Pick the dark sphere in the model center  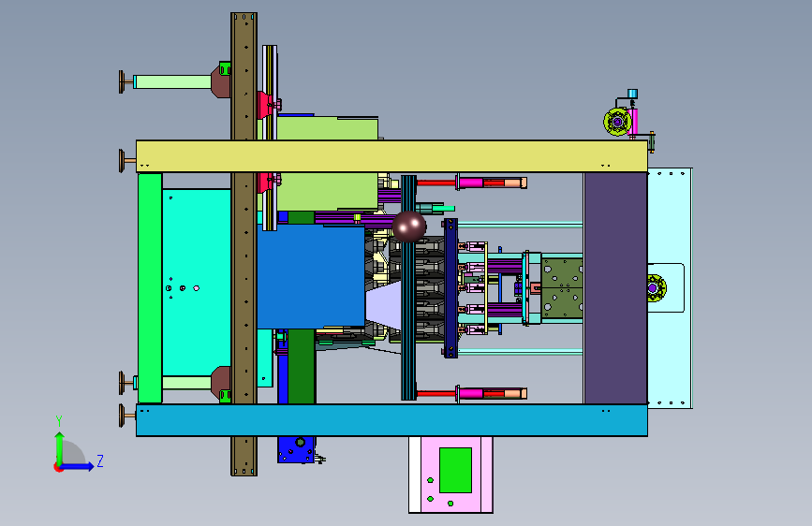click(x=409, y=226)
